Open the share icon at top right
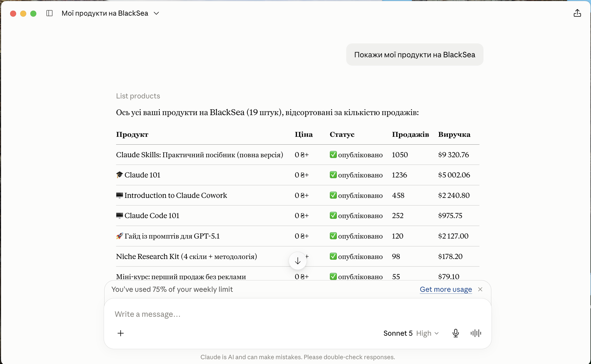This screenshot has width=591, height=364. pos(577,13)
